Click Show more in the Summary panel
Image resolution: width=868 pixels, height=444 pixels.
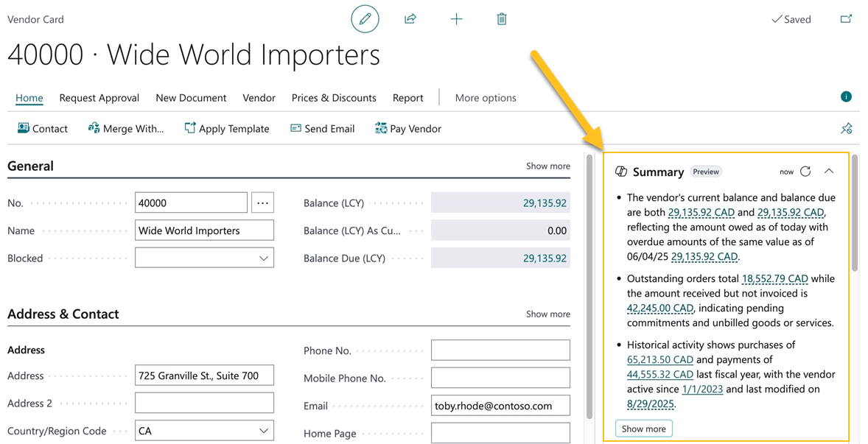[x=643, y=428]
